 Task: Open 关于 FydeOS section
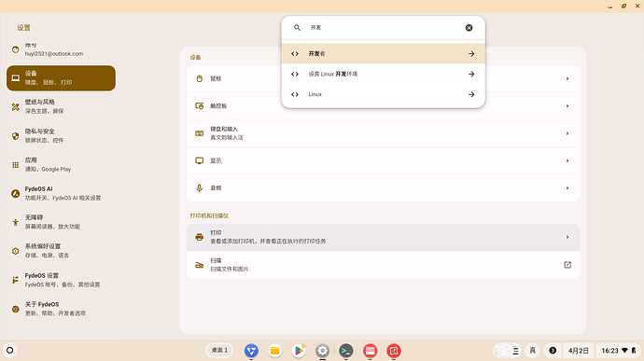pyautogui.click(x=61, y=309)
